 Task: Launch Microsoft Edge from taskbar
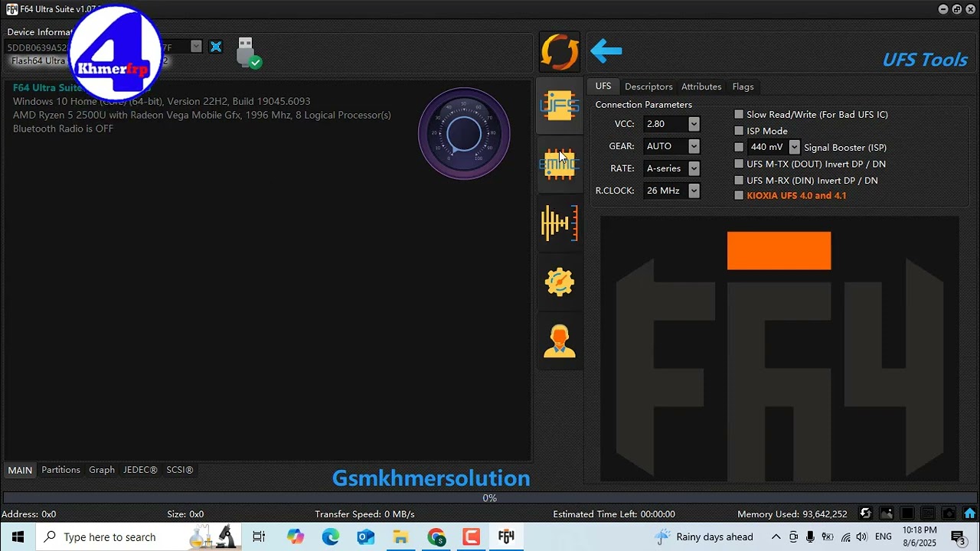[330, 537]
